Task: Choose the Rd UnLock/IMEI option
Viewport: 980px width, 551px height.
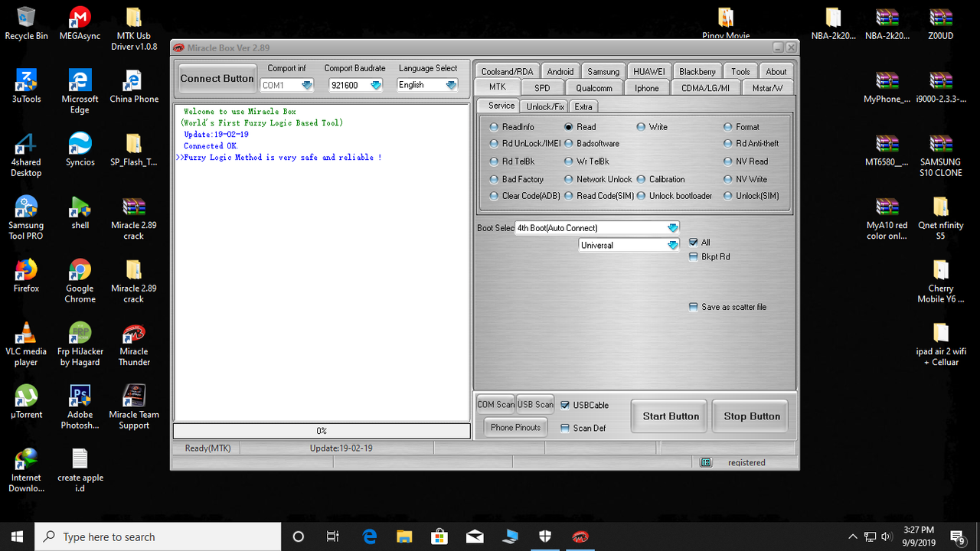Action: [x=525, y=144]
